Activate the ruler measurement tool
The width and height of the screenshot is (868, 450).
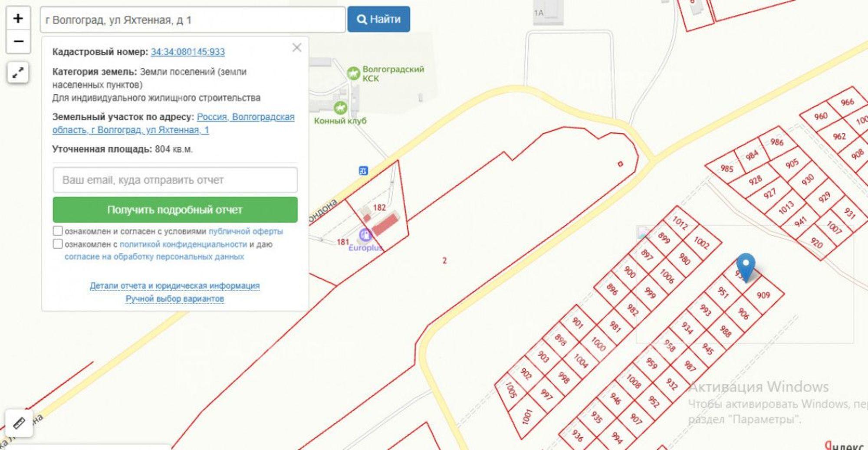(19, 423)
